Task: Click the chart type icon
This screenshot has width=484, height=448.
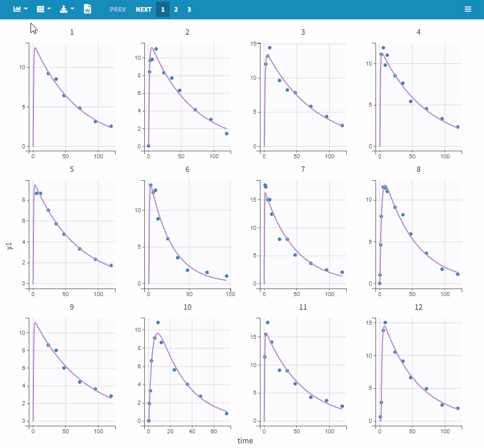Action: point(17,9)
